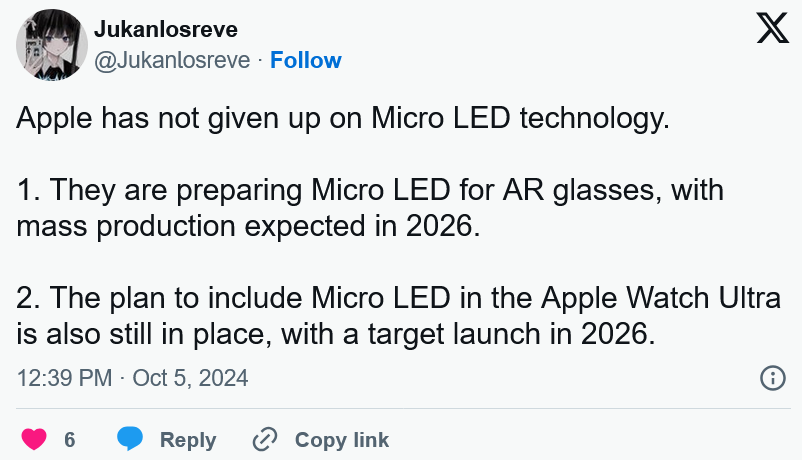Screen dimensions: 802x460
Task: Click the line mentioning Apple Watch Ultra
Action: coord(398,298)
